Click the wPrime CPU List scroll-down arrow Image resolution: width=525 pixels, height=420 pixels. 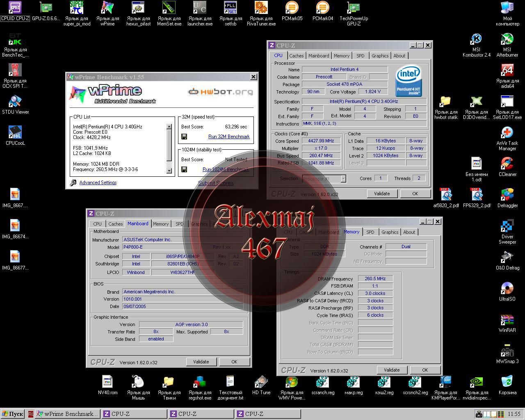pyautogui.click(x=169, y=171)
